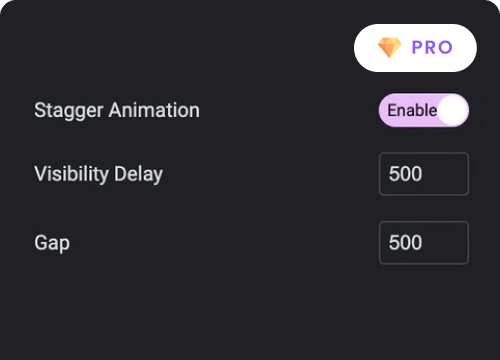Click empty area right of 500 in Gap
500x360 pixels.
click(x=445, y=243)
